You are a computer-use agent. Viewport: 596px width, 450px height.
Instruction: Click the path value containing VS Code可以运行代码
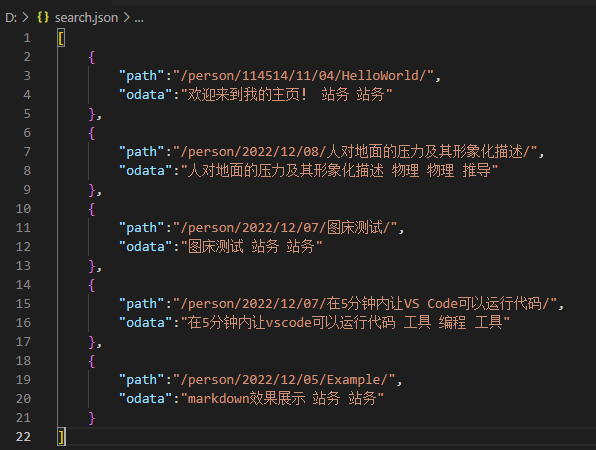click(x=365, y=303)
